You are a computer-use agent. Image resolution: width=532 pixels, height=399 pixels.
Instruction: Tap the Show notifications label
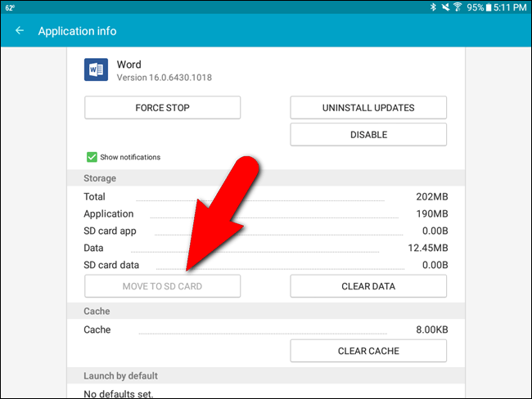pos(130,157)
